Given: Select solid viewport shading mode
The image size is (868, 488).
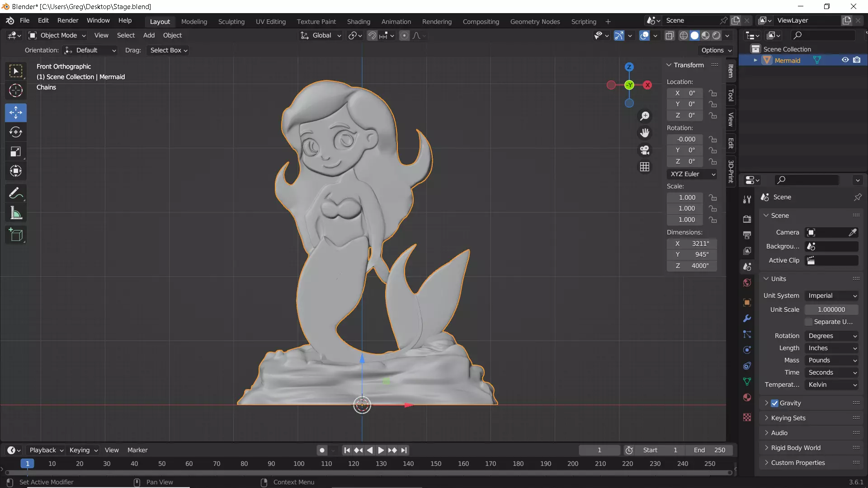Looking at the screenshot, I should pos(694,35).
